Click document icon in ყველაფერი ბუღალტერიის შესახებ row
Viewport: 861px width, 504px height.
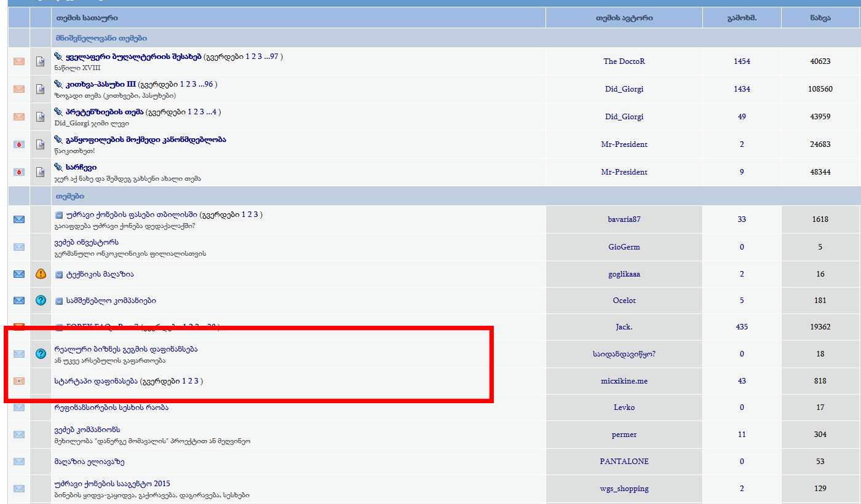(x=41, y=61)
